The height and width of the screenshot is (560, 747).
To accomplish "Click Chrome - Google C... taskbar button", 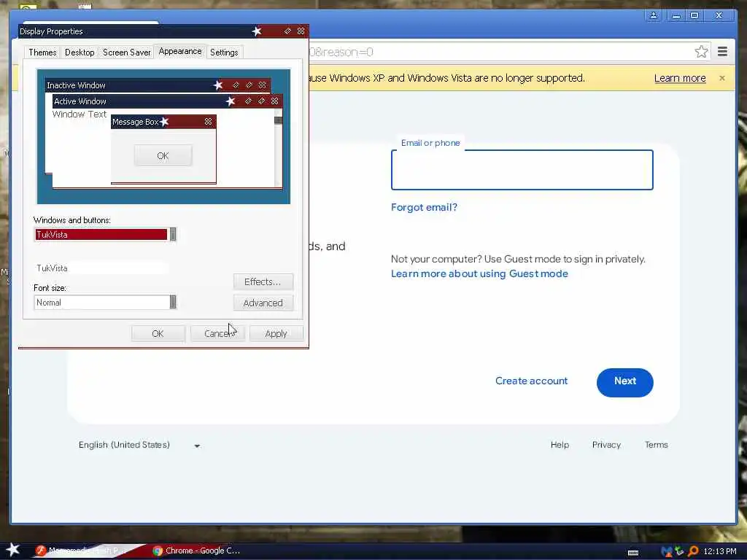I will click(x=196, y=551).
